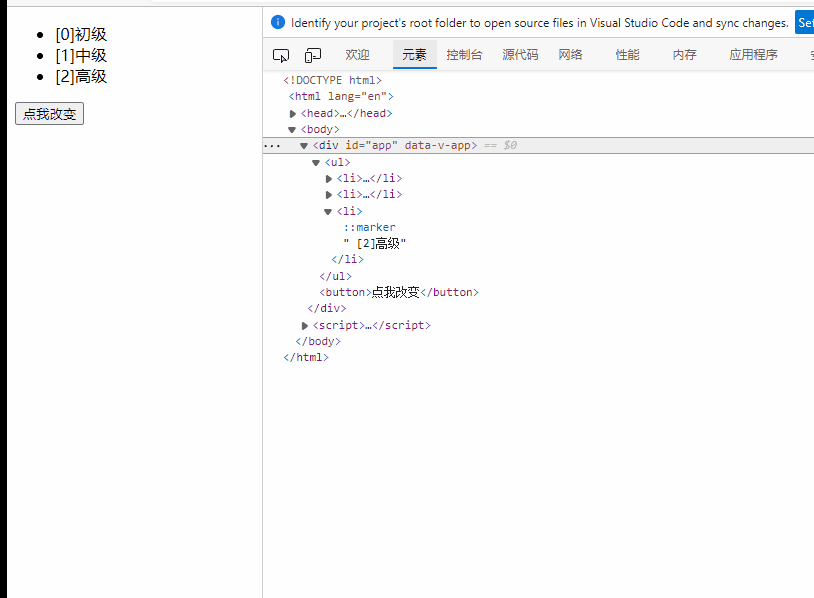Toggle device emulation icon

[x=313, y=55]
